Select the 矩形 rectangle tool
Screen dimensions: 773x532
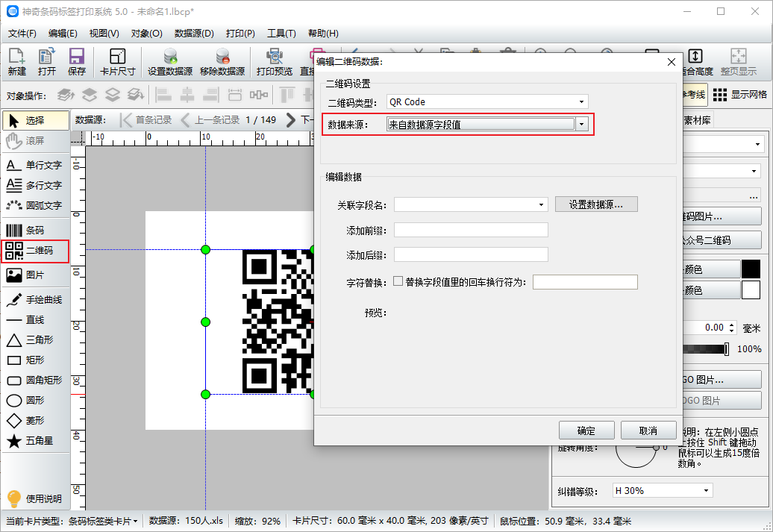[x=36, y=360]
